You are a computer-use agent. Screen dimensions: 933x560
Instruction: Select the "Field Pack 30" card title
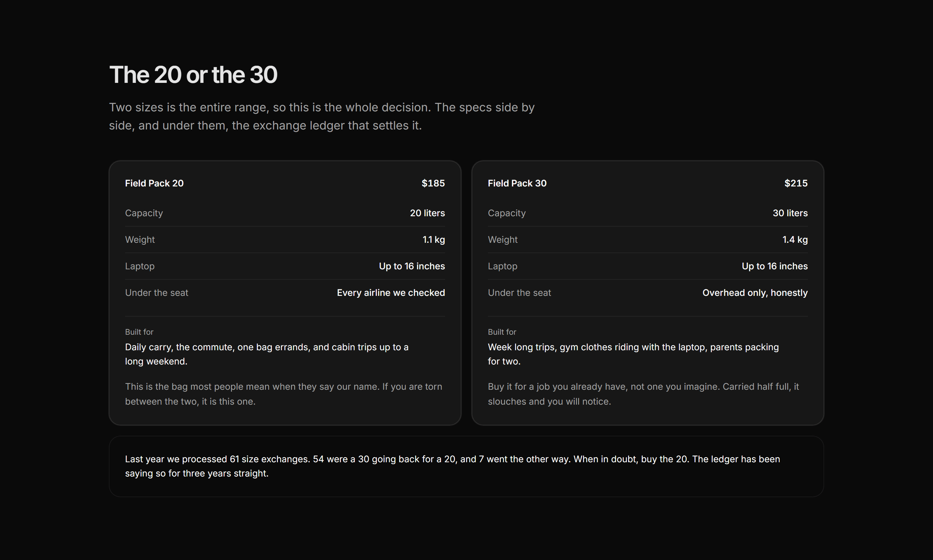(x=517, y=183)
